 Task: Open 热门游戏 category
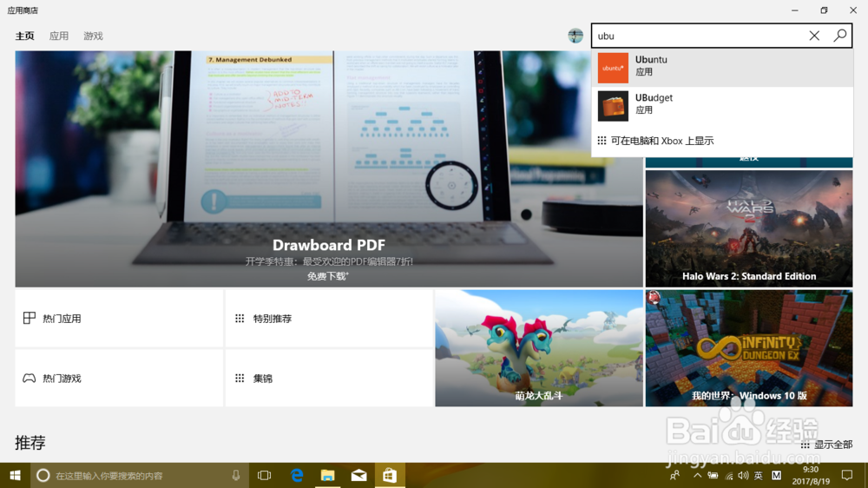(x=119, y=379)
